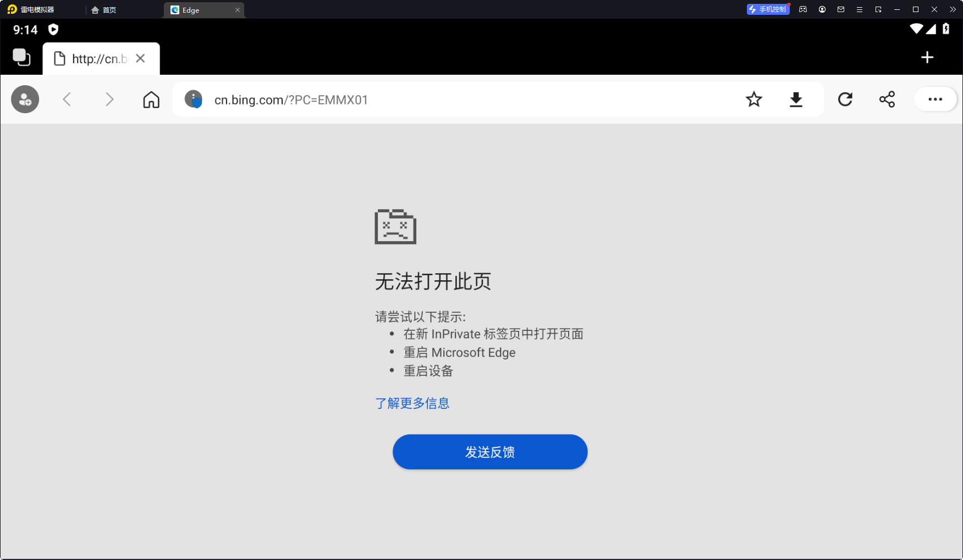Click the 发送反馈 button

(x=489, y=452)
